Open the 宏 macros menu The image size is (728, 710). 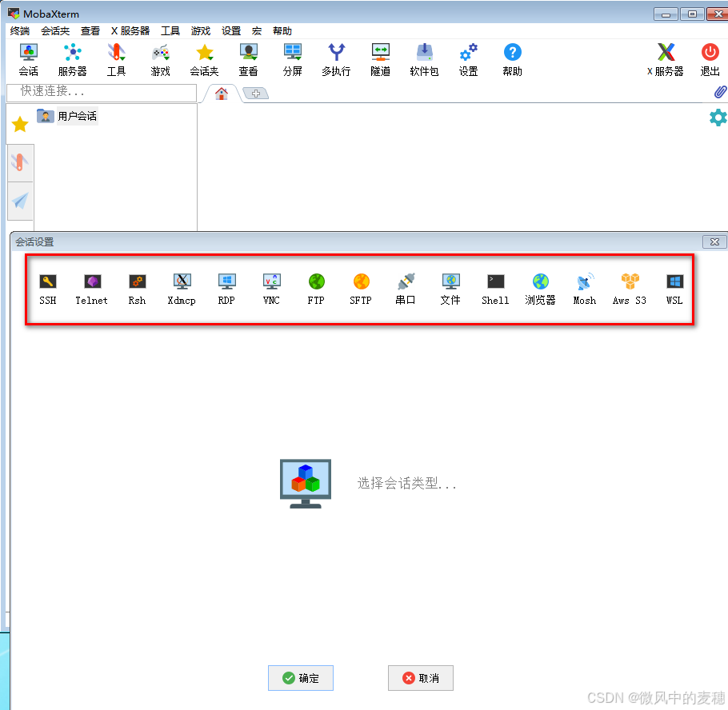click(257, 31)
